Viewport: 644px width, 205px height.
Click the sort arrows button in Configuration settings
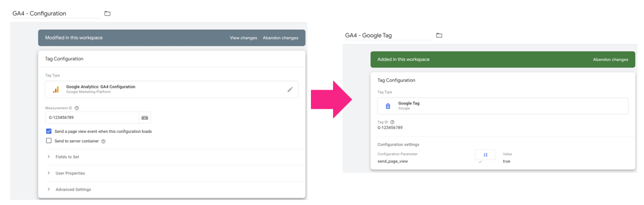click(486, 155)
